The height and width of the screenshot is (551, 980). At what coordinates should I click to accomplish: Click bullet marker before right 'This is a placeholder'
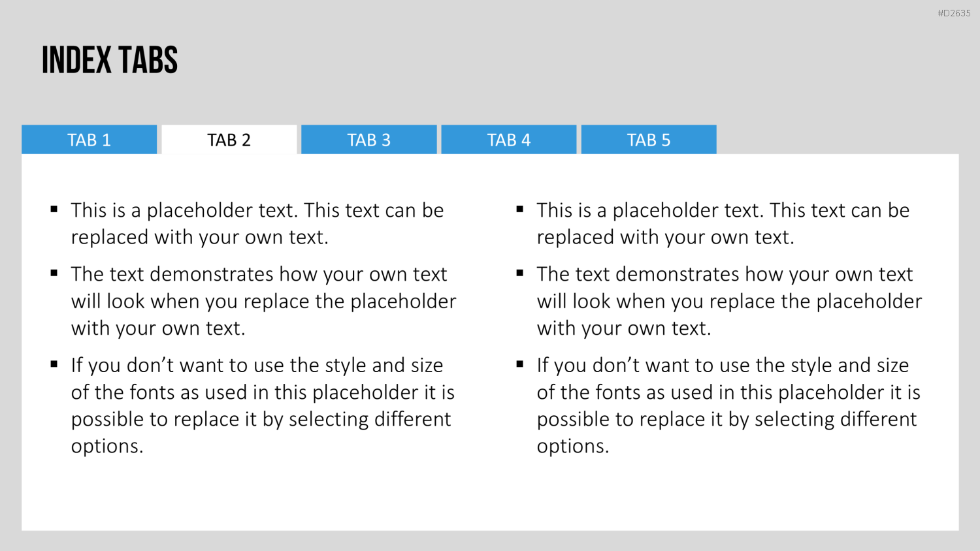(520, 210)
